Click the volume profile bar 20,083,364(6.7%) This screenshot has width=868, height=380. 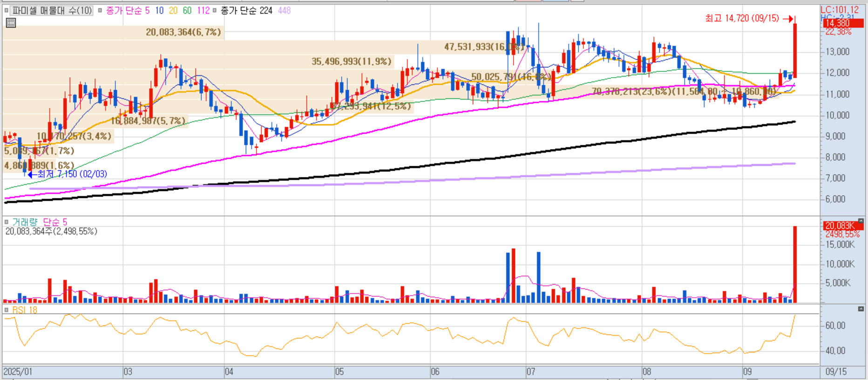113,32
